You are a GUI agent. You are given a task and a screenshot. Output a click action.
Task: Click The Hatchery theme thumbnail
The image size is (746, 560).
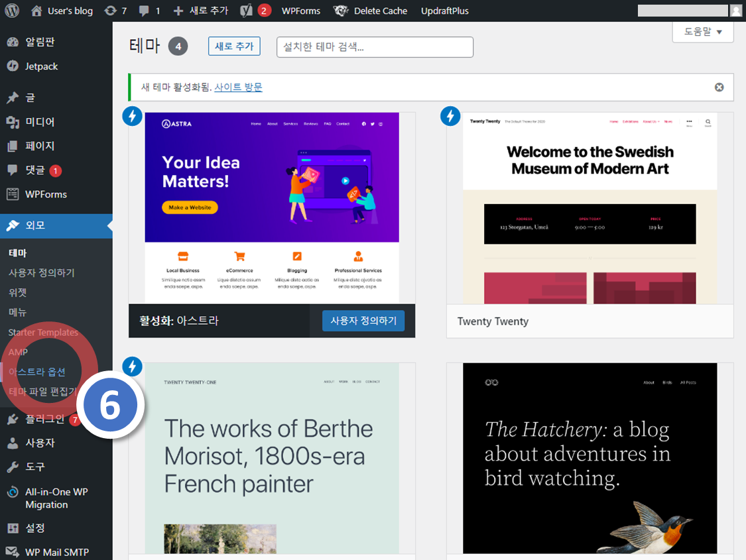pyautogui.click(x=590, y=458)
